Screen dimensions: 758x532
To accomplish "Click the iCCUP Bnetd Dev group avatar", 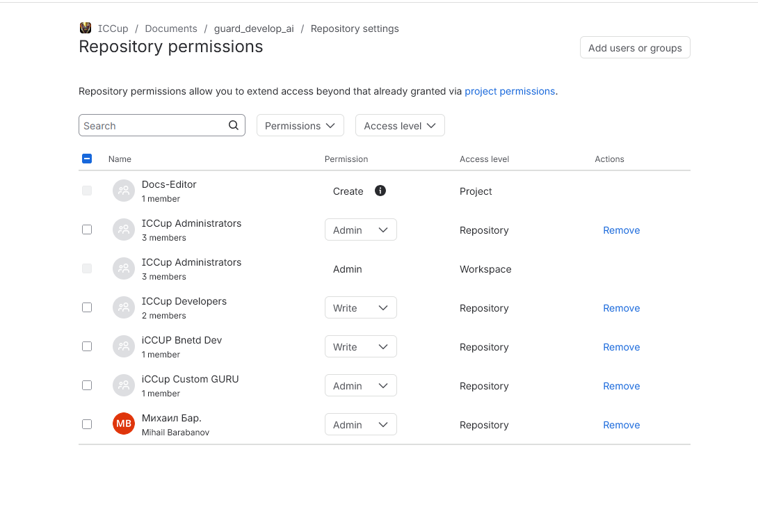I will point(124,346).
